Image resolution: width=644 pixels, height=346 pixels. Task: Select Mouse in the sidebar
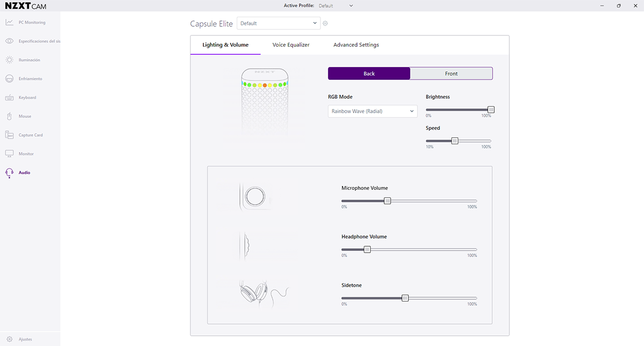(x=30, y=116)
